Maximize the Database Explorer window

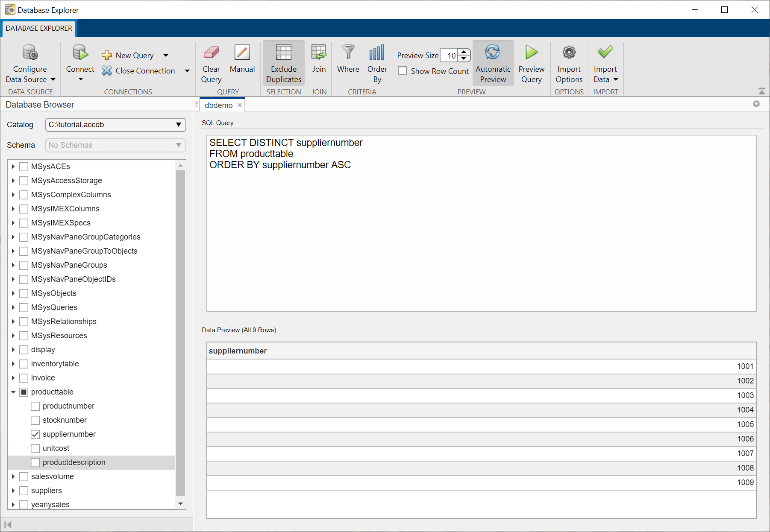724,9
